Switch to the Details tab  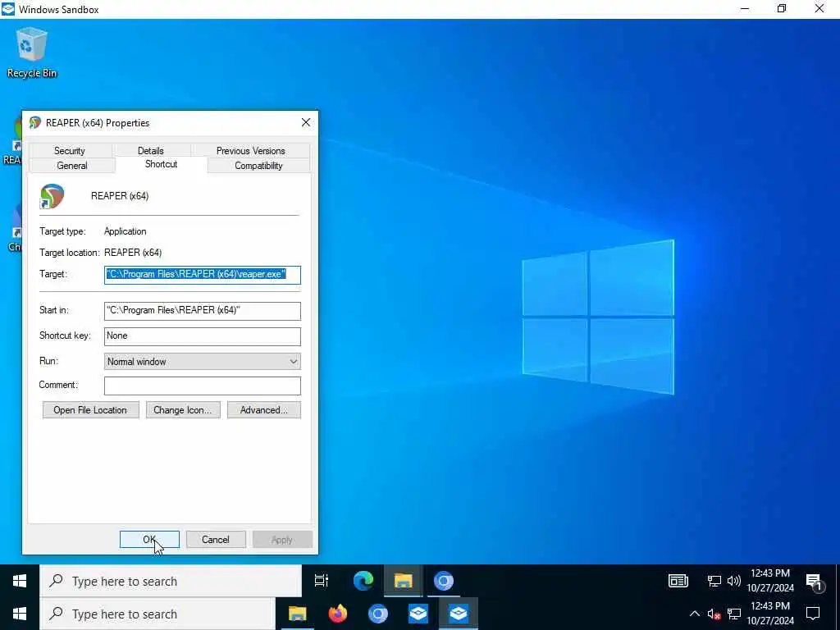pyautogui.click(x=151, y=151)
